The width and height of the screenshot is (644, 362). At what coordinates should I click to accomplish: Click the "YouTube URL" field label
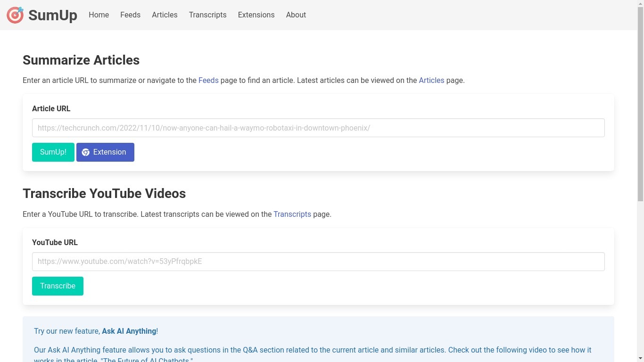(x=55, y=243)
